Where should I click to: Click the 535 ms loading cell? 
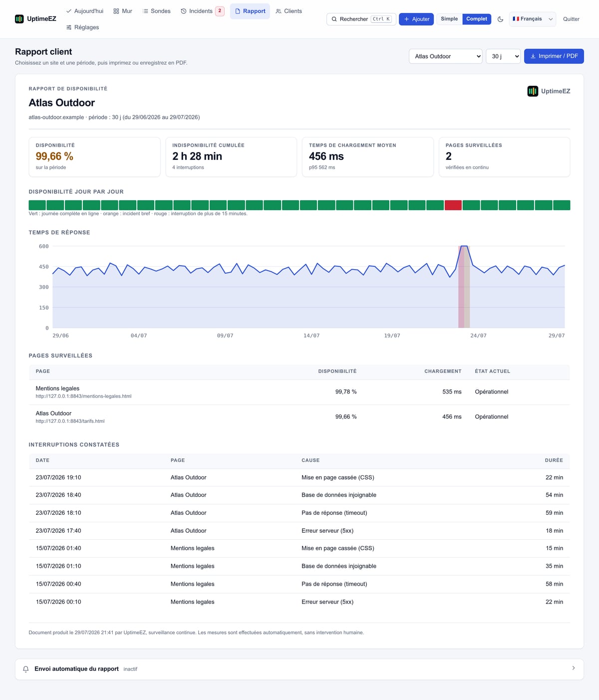pos(452,392)
